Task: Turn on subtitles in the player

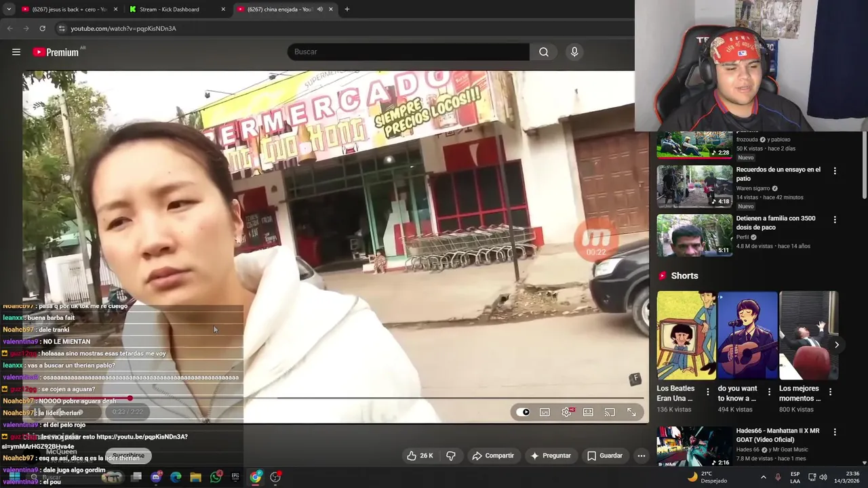Action: (x=545, y=412)
